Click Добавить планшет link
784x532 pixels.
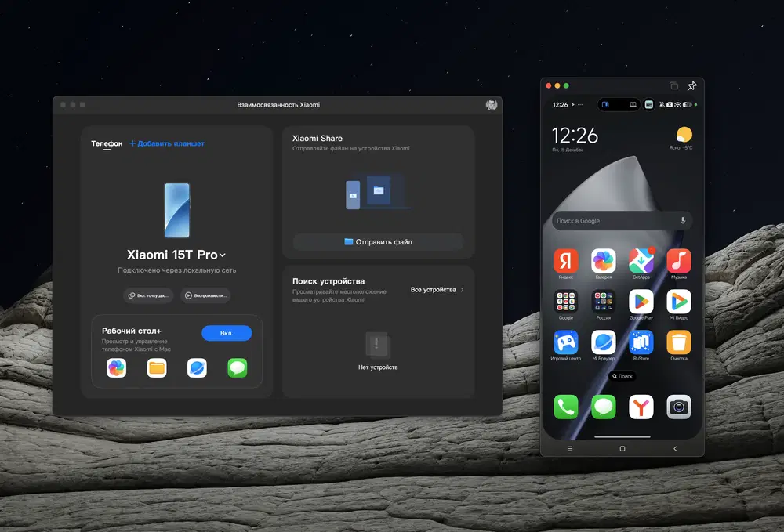[167, 143]
